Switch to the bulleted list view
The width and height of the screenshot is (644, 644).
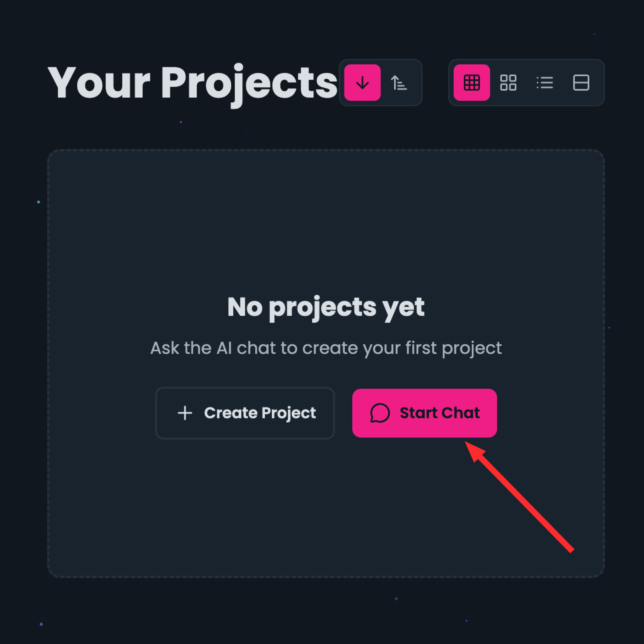point(545,83)
